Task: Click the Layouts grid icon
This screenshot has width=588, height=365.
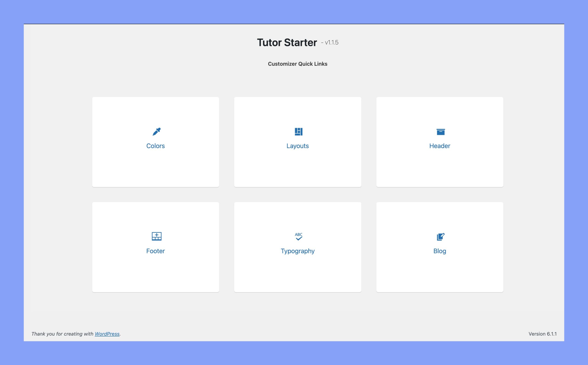Action: (299, 132)
